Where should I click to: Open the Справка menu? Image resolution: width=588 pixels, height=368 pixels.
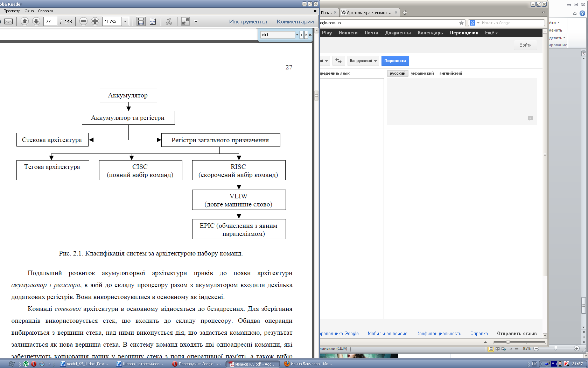click(45, 11)
